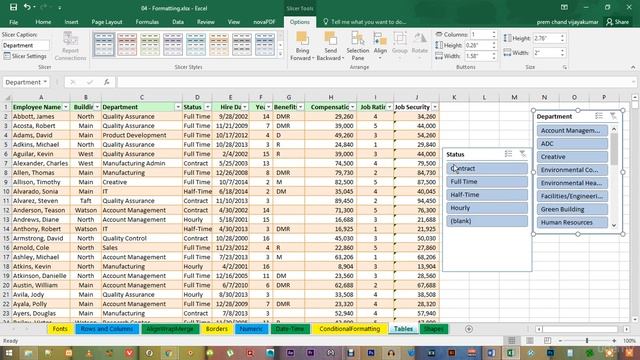Switch to the Formulas tab
This screenshot has height=360, width=640.
pyautogui.click(x=147, y=22)
